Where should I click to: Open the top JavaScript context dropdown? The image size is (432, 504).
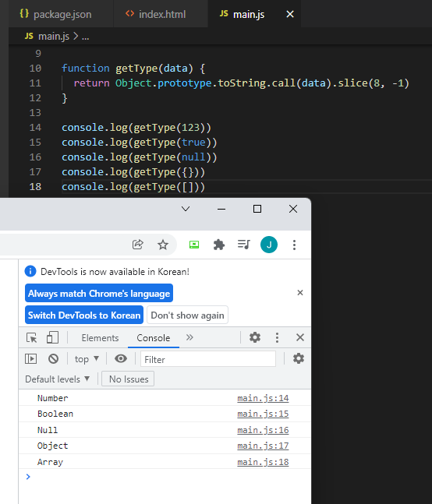point(87,359)
